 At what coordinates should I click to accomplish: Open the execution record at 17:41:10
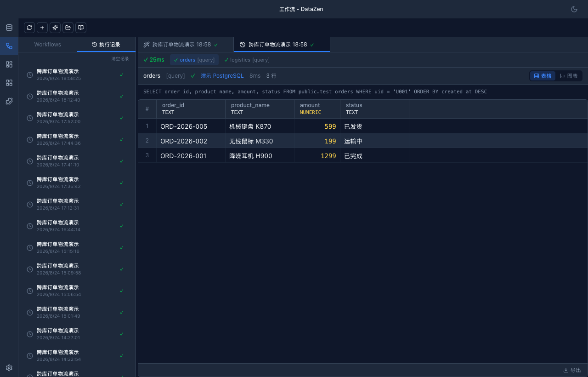[77, 161]
